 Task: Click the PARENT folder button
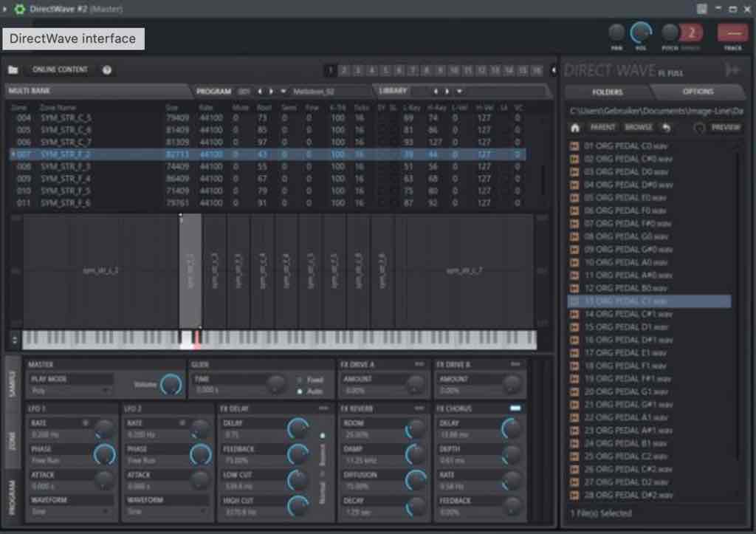602,127
